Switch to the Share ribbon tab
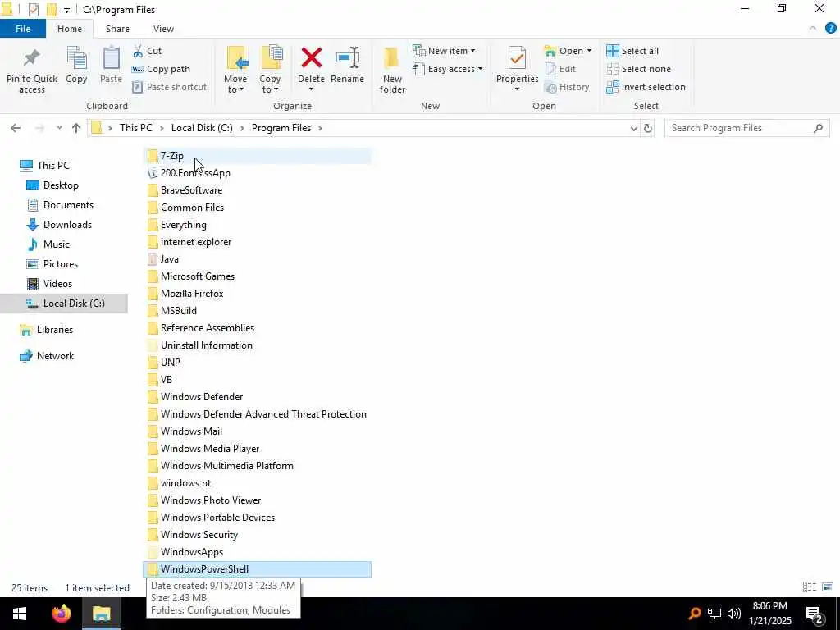Screen dimensions: 840x630 pyautogui.click(x=117, y=29)
